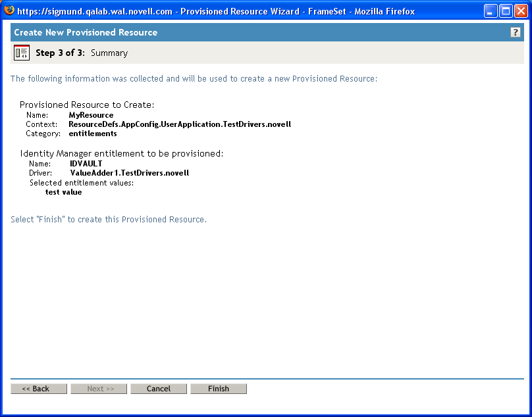
Task: Click 'Provisioned Resource to Create:' heading
Action: (87, 105)
